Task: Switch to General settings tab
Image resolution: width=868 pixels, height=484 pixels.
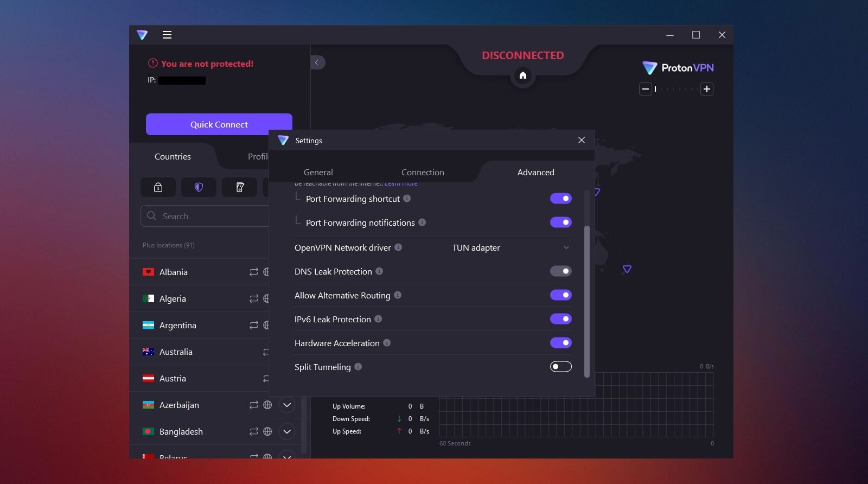Action: click(x=318, y=172)
